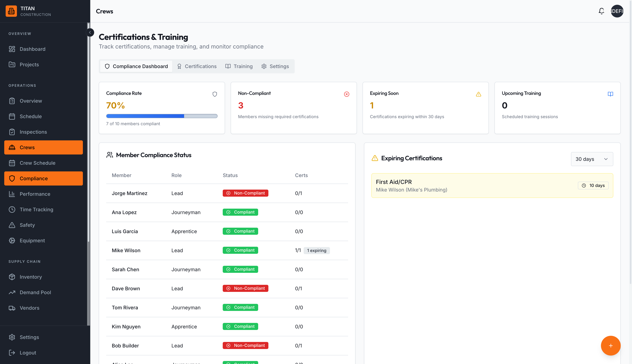Click the orange plus floating button
The width and height of the screenshot is (632, 364).
pos(610,345)
